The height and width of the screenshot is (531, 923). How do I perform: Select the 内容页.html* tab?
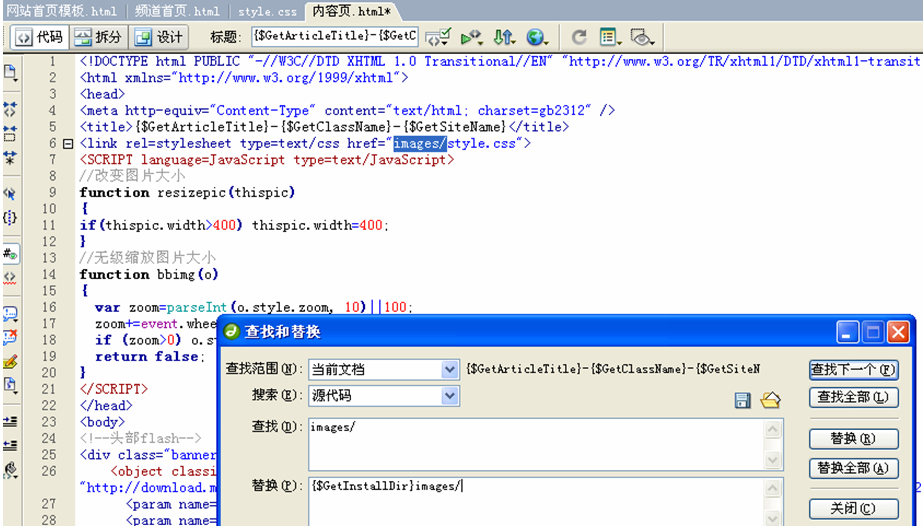coord(351,11)
